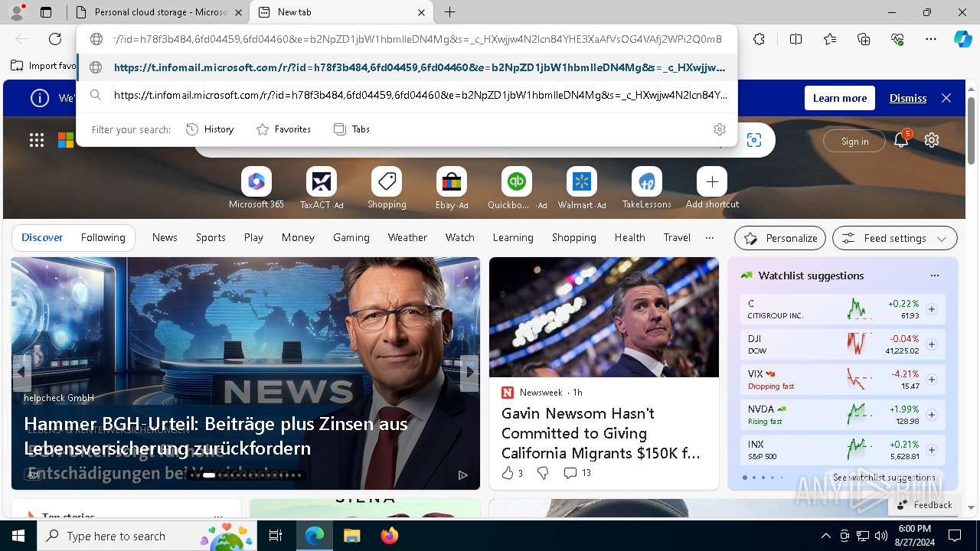Filter the search by History
This screenshot has height=551, width=980.
click(x=210, y=129)
